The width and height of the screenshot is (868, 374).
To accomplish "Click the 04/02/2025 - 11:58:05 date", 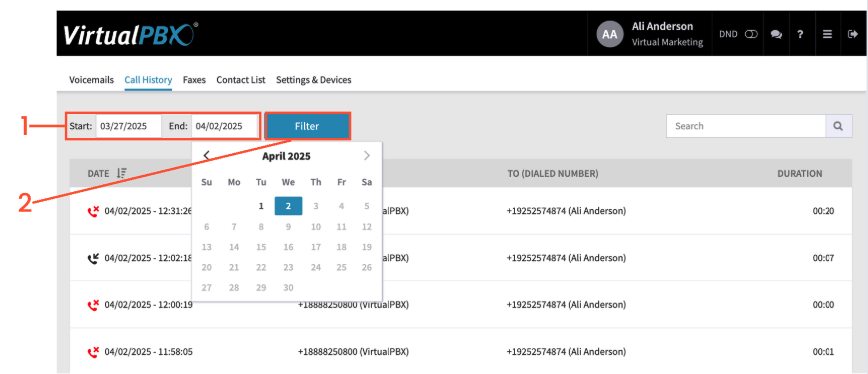I will [x=148, y=351].
